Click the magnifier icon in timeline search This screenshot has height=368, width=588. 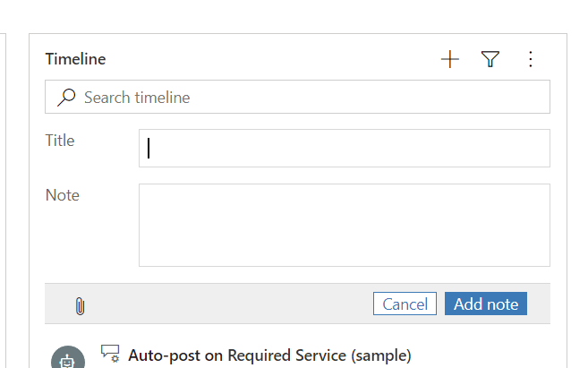[66, 97]
